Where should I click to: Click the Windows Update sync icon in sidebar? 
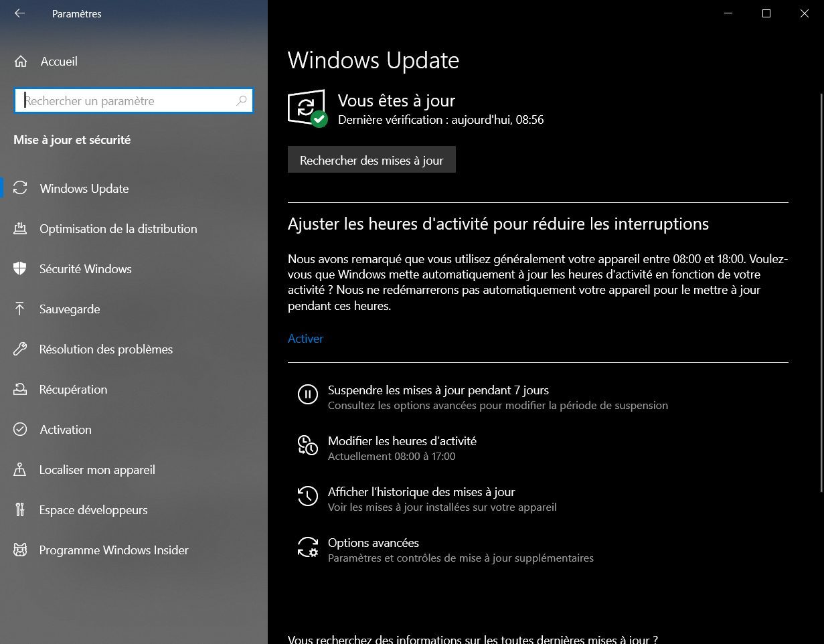[20, 188]
